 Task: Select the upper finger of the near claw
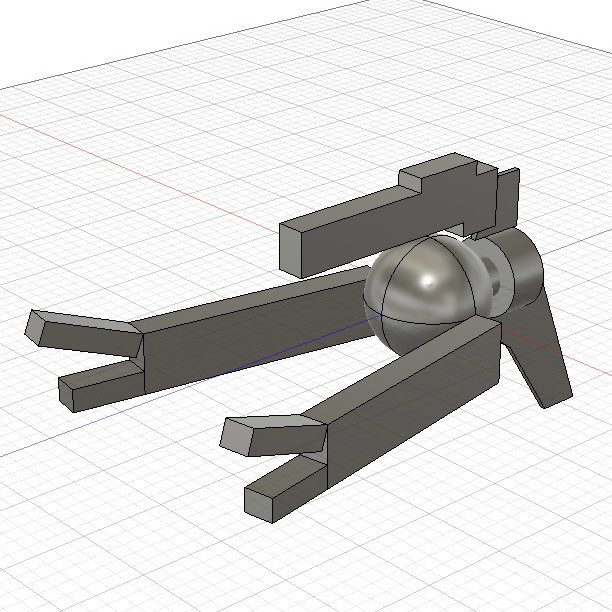[273, 435]
